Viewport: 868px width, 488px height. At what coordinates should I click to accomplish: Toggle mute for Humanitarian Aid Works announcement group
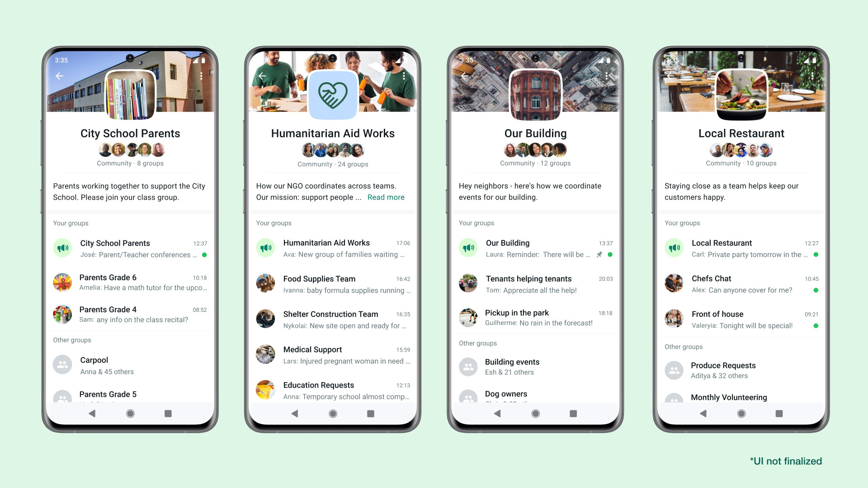[x=268, y=249]
